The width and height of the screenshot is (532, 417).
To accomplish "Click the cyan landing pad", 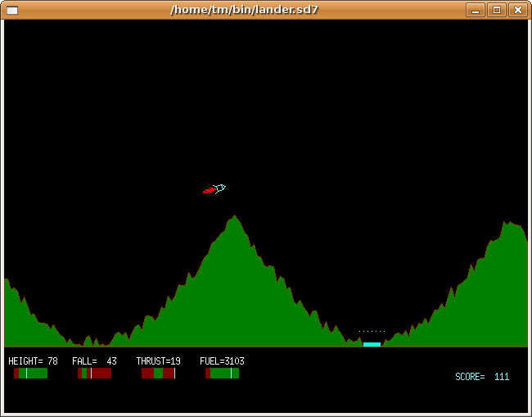I will tap(372, 344).
